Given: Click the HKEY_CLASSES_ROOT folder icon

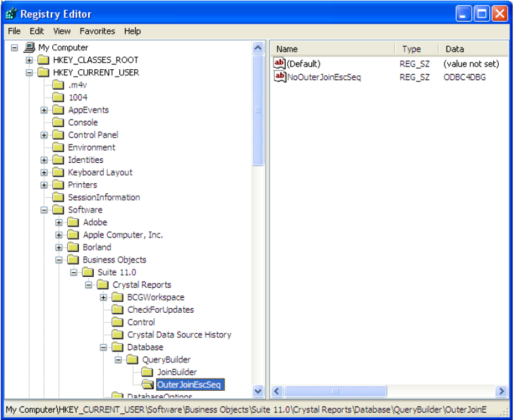Looking at the screenshot, I should (44, 60).
